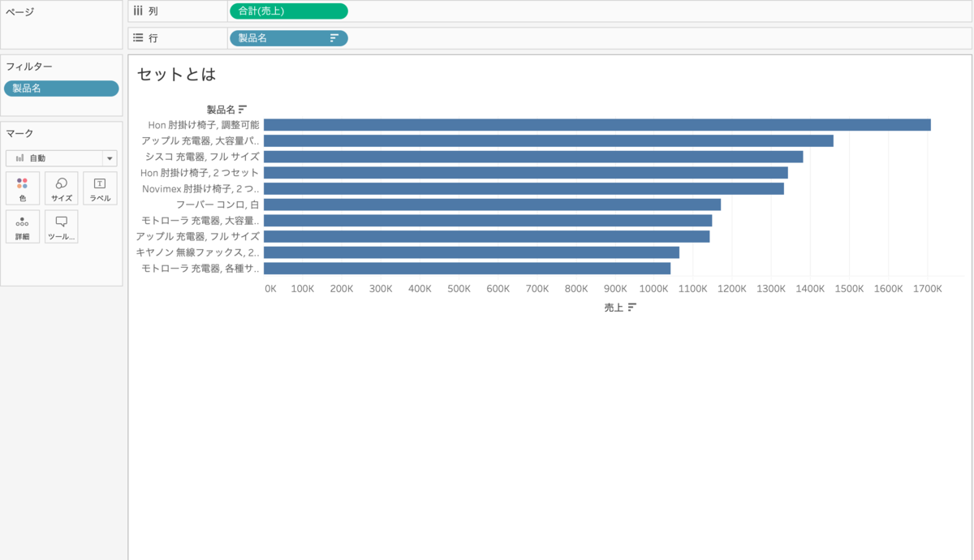Select the 製品名 filter pill
Viewport: 974px width, 560px height.
click(x=62, y=88)
